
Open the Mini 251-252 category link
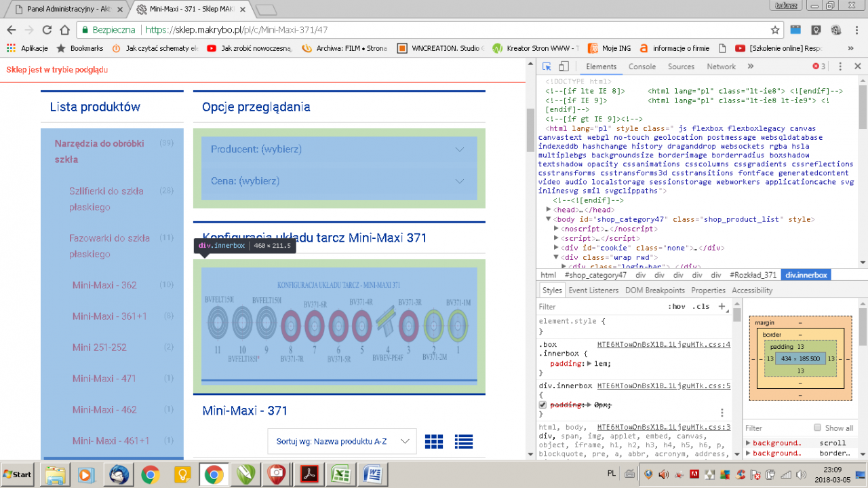pyautogui.click(x=99, y=348)
